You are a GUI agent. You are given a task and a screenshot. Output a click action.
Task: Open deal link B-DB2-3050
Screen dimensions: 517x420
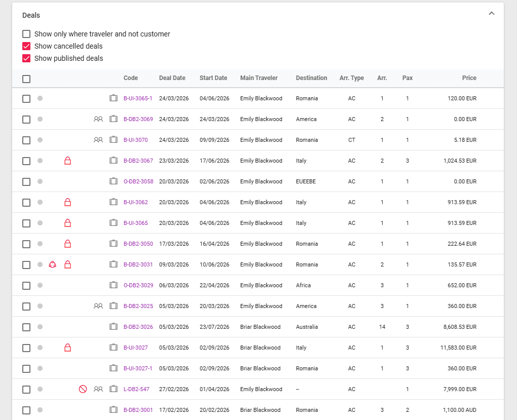138,244
